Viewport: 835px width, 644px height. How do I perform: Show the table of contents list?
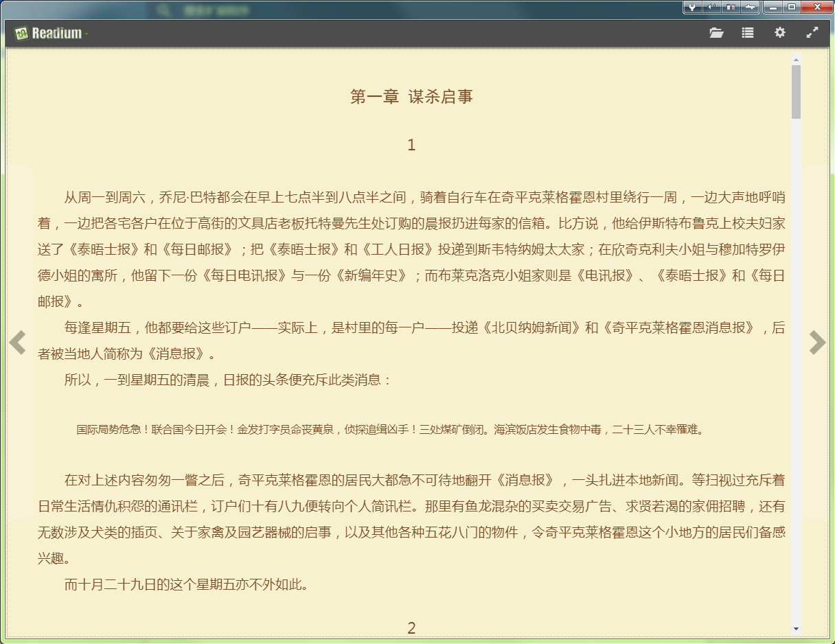(x=748, y=33)
